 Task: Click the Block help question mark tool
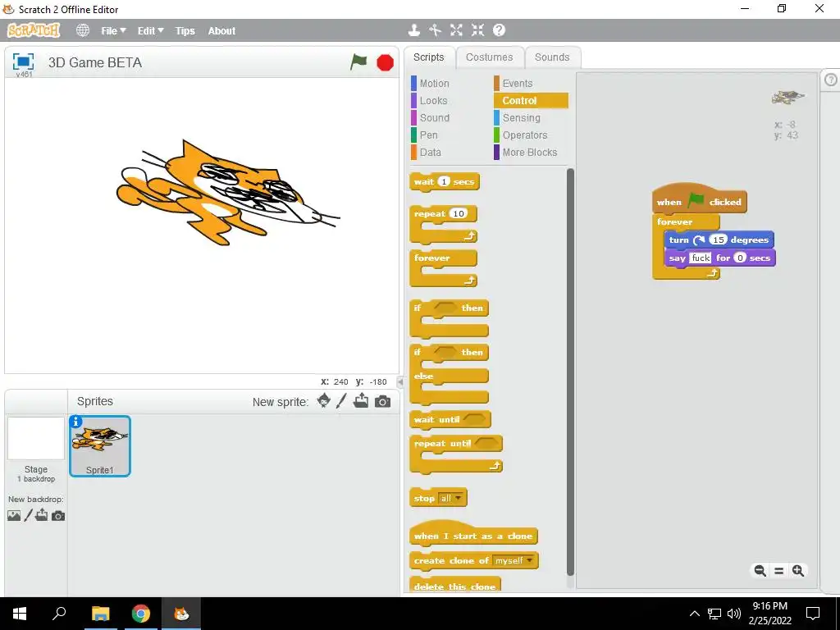point(499,30)
